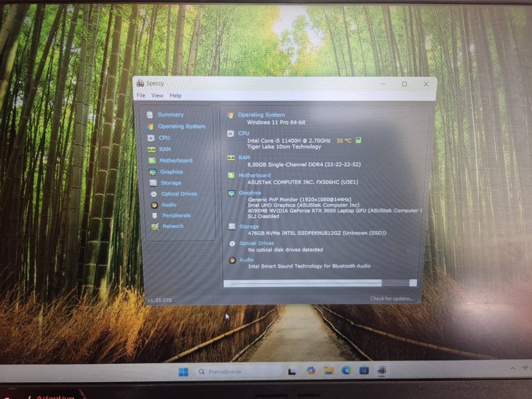Click the Check for updates link
Image resolution: width=532 pixels, height=399 pixels.
(392, 298)
